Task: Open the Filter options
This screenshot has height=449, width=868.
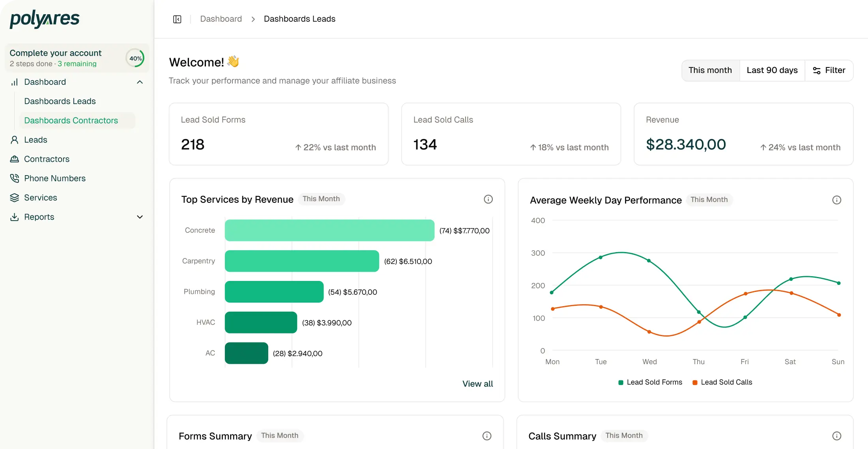Action: point(829,70)
